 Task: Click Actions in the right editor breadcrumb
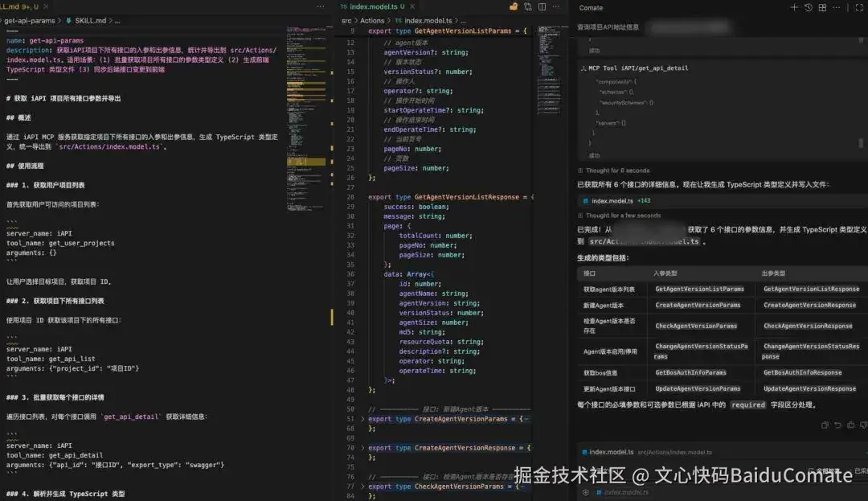(x=372, y=20)
